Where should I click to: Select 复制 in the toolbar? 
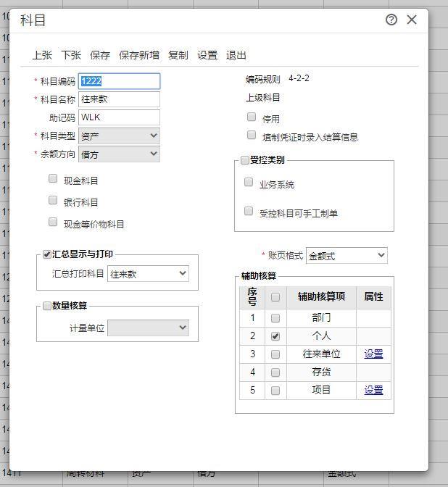click(178, 55)
